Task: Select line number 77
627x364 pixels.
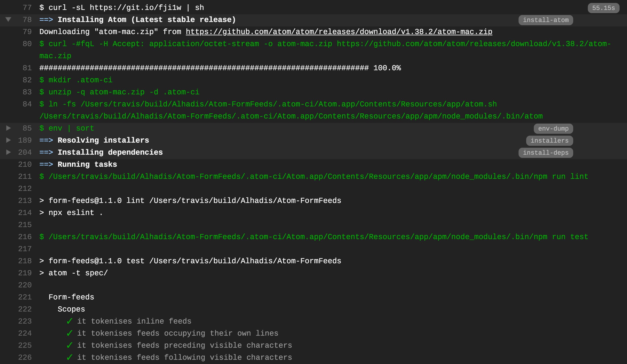Action: click(x=27, y=8)
